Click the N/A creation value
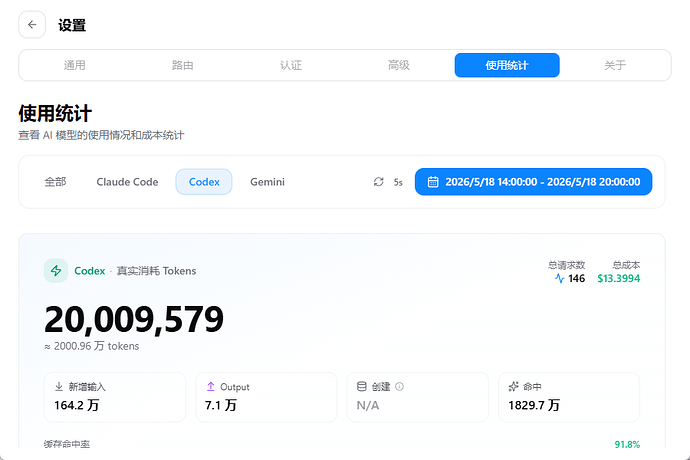690x460 pixels. [x=367, y=405]
